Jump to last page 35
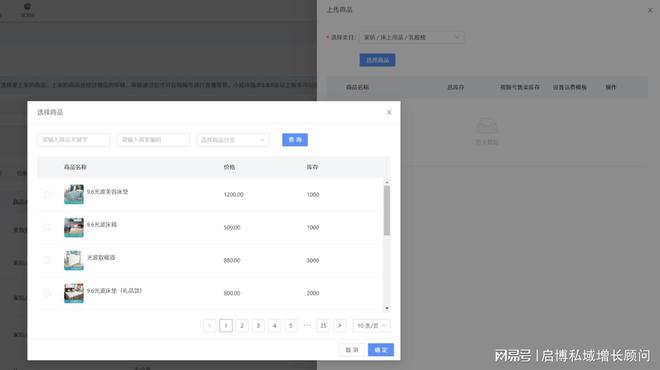 click(323, 325)
